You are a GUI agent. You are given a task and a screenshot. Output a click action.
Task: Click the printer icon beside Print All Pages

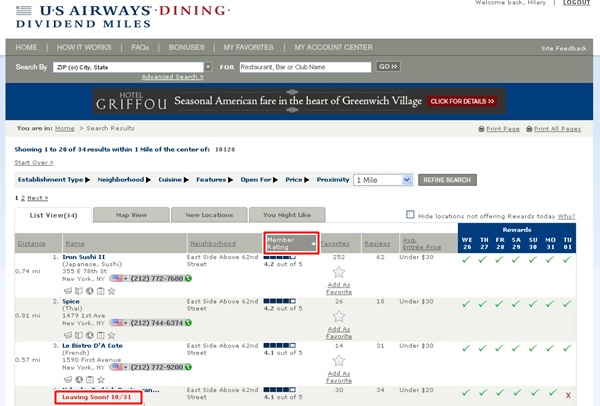click(529, 129)
